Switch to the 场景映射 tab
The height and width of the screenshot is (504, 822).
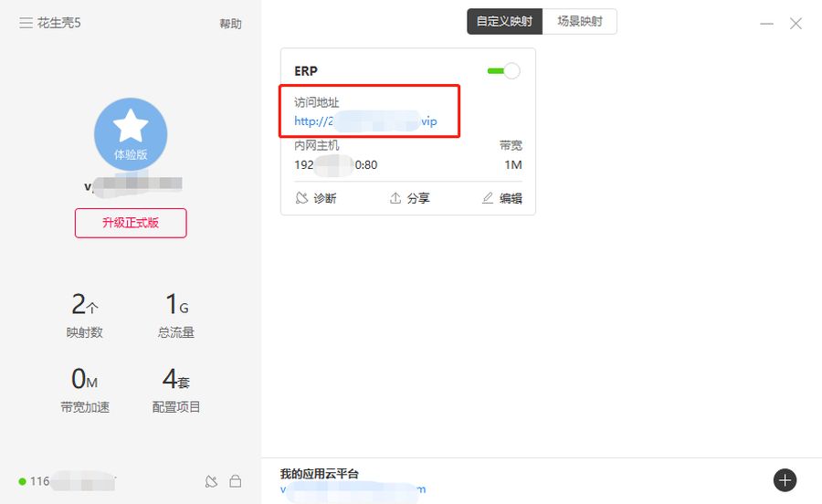580,22
